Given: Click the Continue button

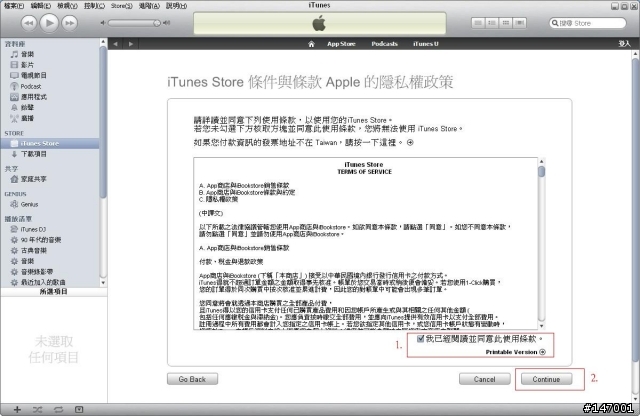Looking at the screenshot, I should point(546,379).
